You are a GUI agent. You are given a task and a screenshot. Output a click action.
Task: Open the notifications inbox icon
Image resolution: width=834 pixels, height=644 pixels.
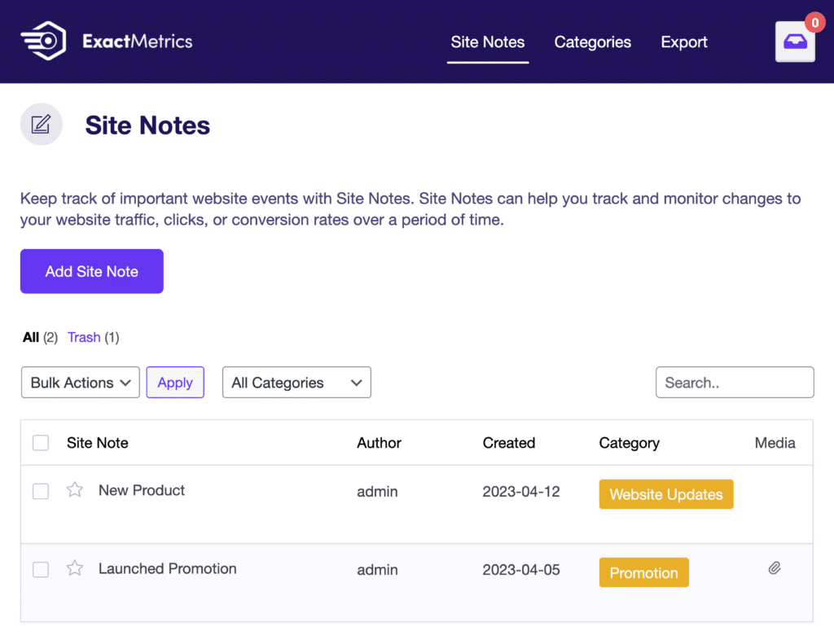coord(794,41)
